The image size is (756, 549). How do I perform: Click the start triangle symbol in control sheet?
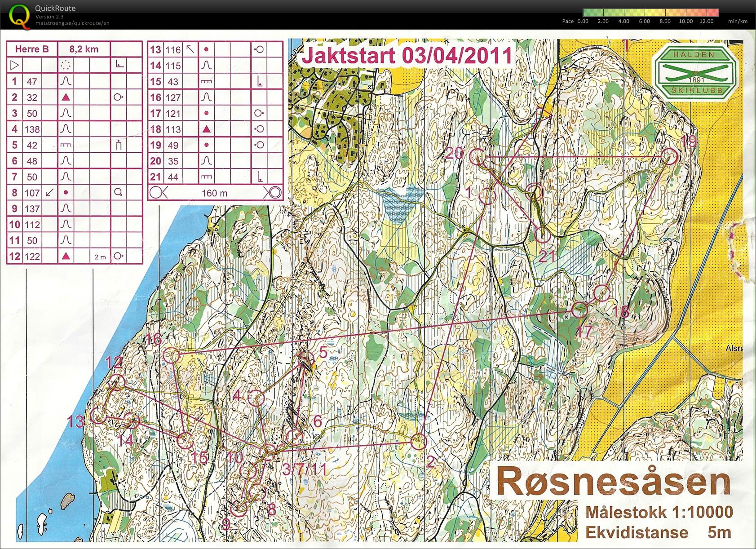pyautogui.click(x=15, y=65)
